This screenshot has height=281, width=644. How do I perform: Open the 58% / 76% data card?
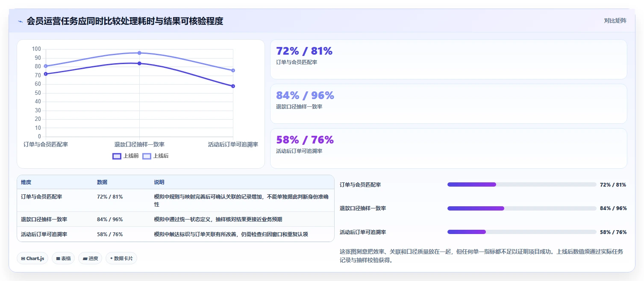tap(449, 148)
